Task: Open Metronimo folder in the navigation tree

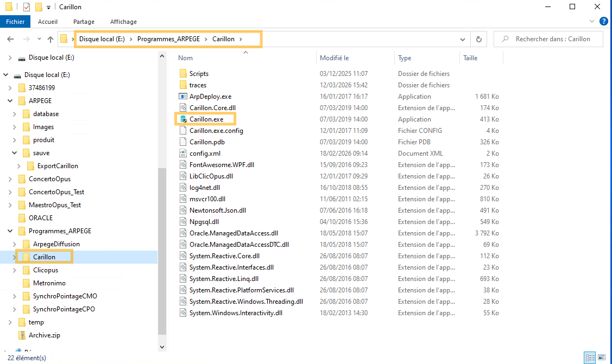Action: 49,283
